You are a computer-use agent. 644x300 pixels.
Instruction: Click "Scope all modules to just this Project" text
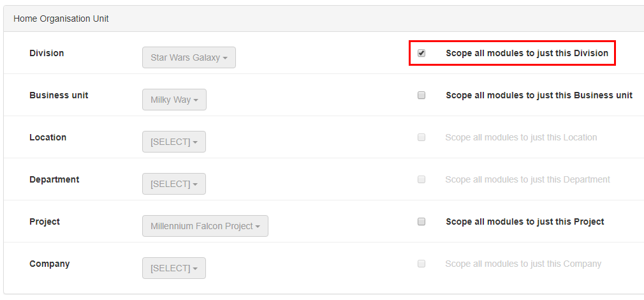(x=525, y=221)
